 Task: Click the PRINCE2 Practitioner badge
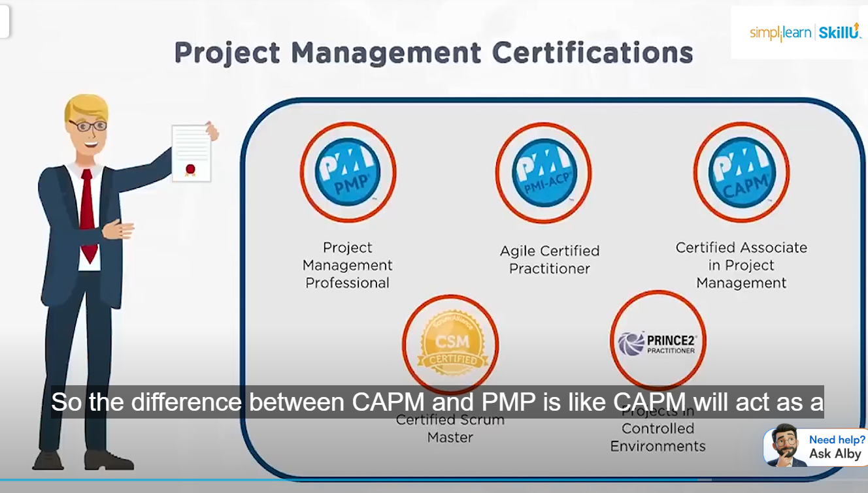coord(658,340)
